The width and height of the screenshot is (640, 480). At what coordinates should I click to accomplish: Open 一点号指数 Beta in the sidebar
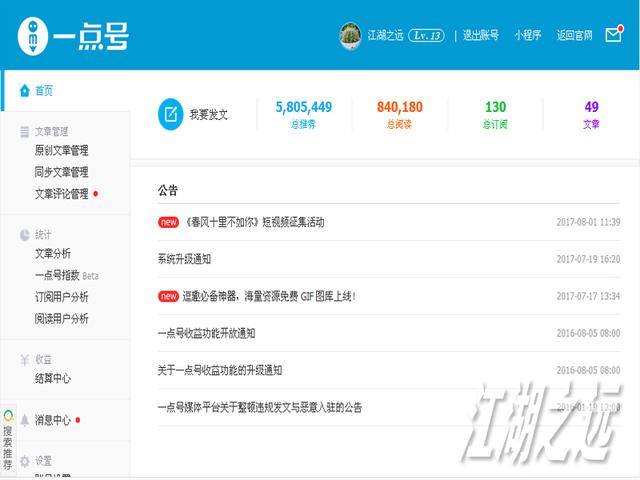(x=67, y=275)
